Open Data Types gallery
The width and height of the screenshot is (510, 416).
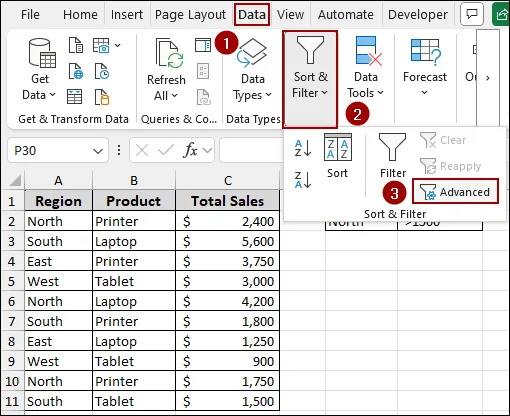point(252,70)
